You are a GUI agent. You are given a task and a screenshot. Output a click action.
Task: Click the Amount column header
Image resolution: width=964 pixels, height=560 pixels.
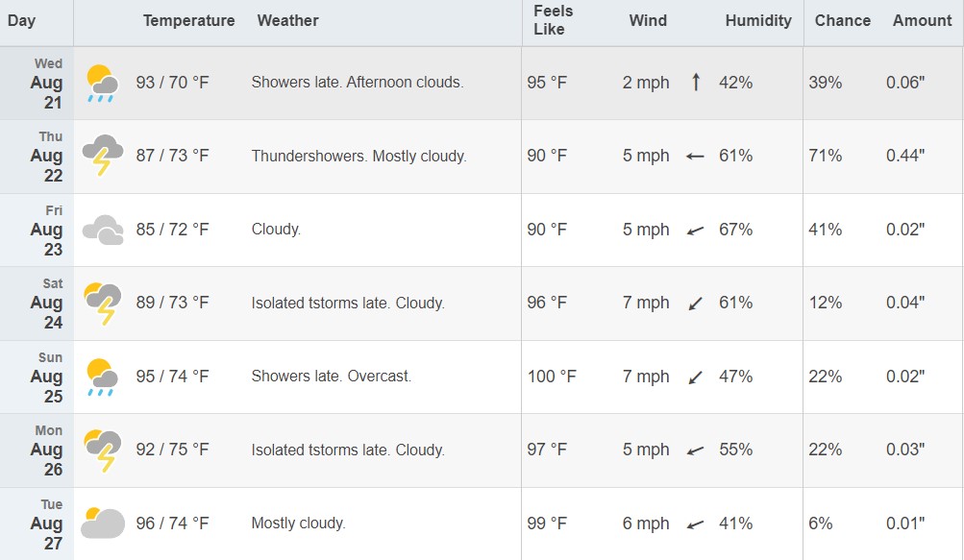[923, 21]
